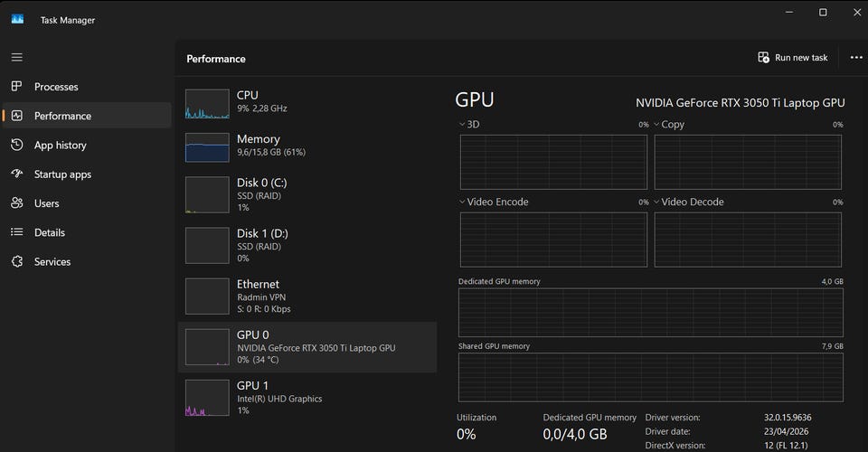
Task: Click the Details list icon
Action: (16, 232)
